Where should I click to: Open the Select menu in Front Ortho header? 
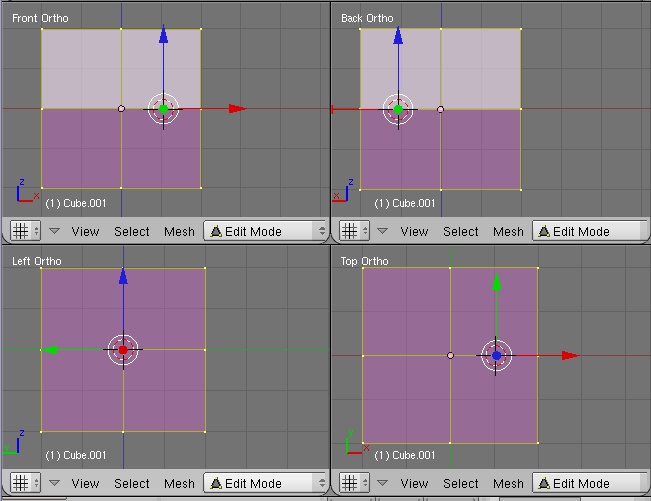(132, 231)
